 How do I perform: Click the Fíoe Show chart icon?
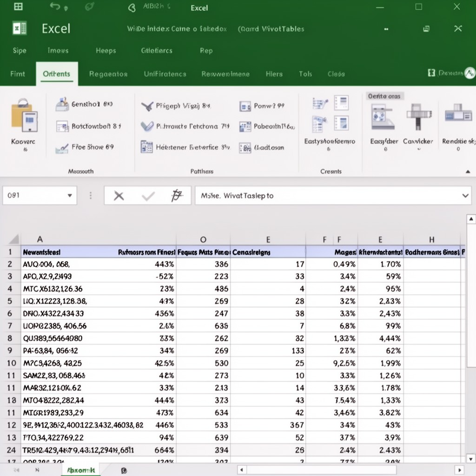62,148
